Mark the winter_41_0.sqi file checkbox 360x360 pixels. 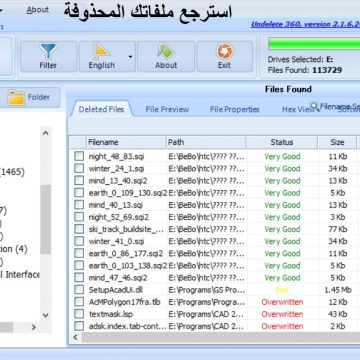pos(79,241)
